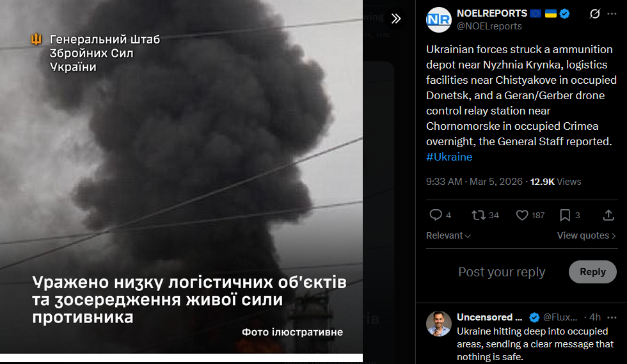The width and height of the screenshot is (627, 364).
Task: Open the NOELREPORTS profile avatar
Action: coord(439,20)
